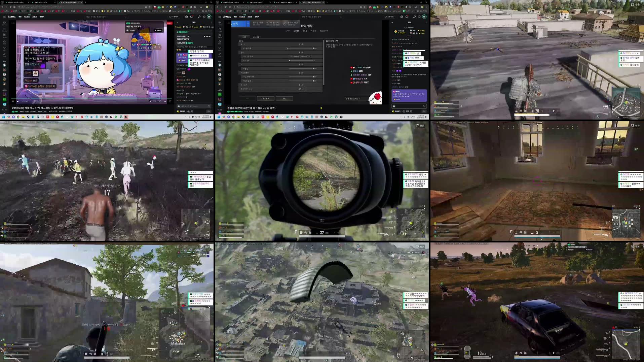This screenshot has height=362, width=644.
Task: Open the profile avatar in the top-left page
Action: coord(209,17)
